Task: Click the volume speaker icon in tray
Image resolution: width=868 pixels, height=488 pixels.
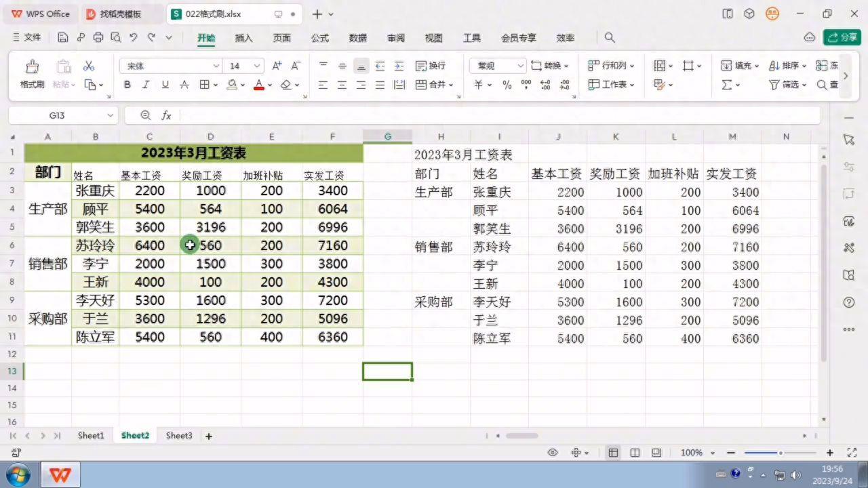Action: 795,475
